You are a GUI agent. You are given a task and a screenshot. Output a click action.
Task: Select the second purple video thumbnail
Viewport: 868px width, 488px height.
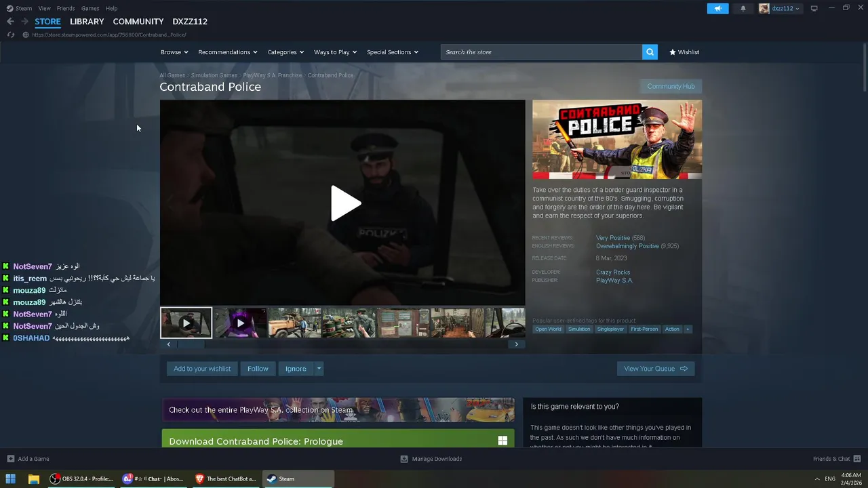[241, 323]
